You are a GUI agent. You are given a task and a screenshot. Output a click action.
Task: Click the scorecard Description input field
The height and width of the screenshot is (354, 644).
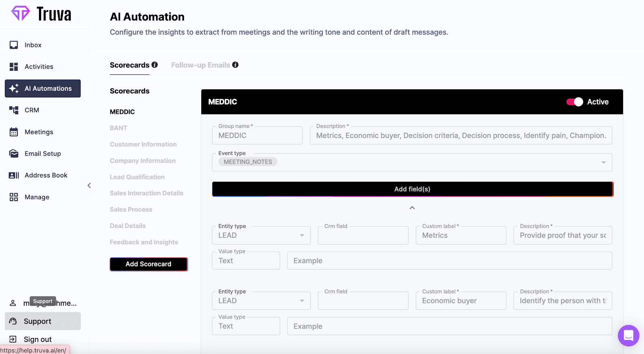click(x=461, y=136)
